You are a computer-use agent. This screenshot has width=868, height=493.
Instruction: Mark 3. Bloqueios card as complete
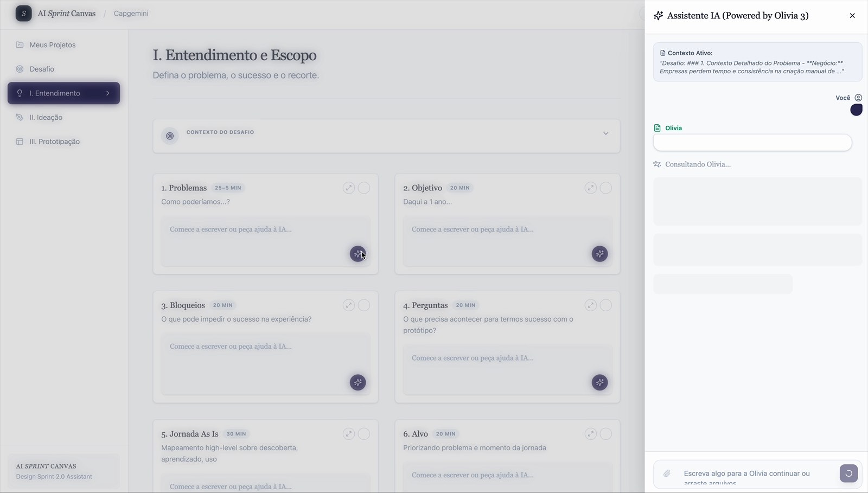(364, 305)
